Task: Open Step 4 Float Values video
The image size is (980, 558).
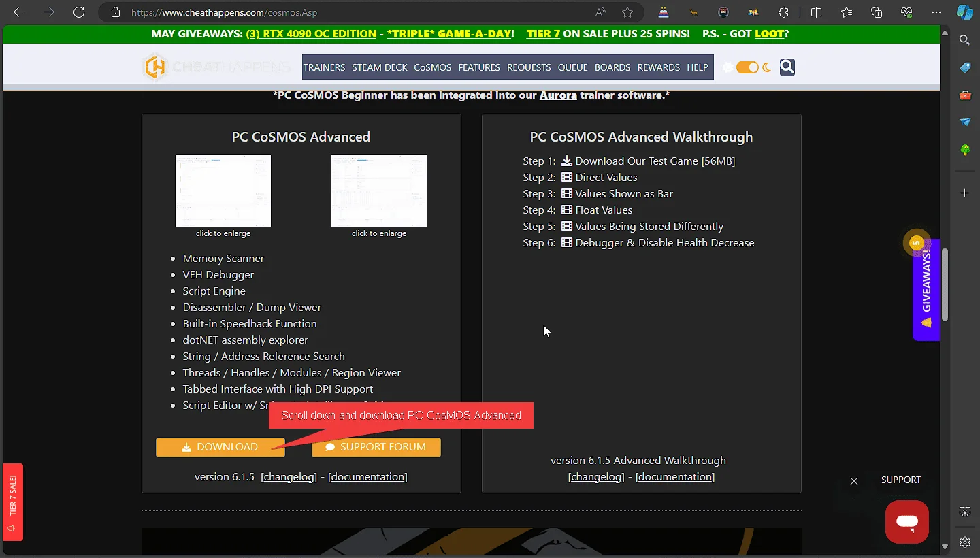Action: [x=597, y=210]
